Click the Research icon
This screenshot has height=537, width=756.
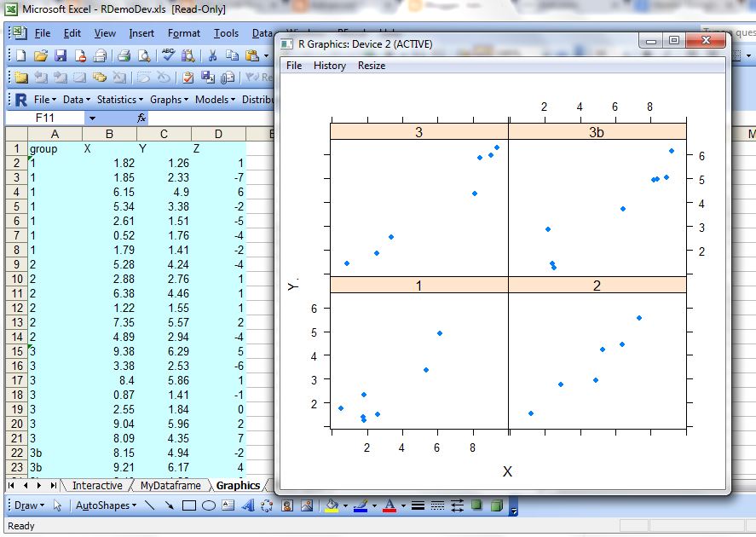188,55
